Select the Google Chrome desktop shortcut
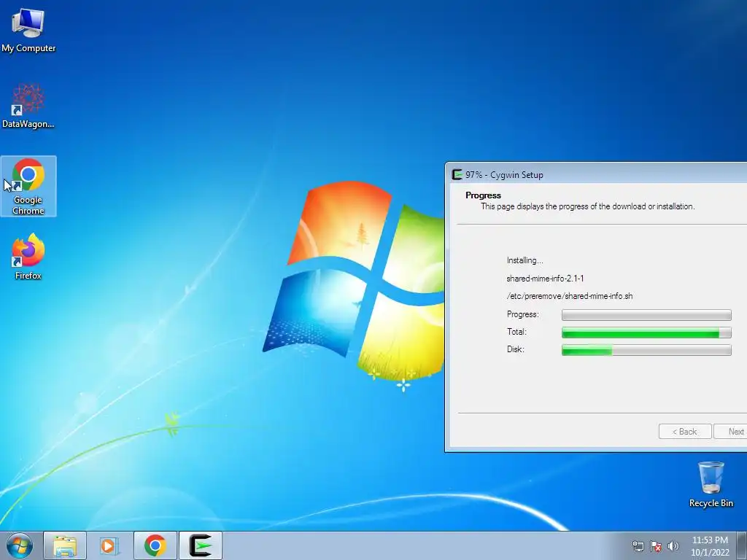Screen dimensions: 747x560 (28, 186)
